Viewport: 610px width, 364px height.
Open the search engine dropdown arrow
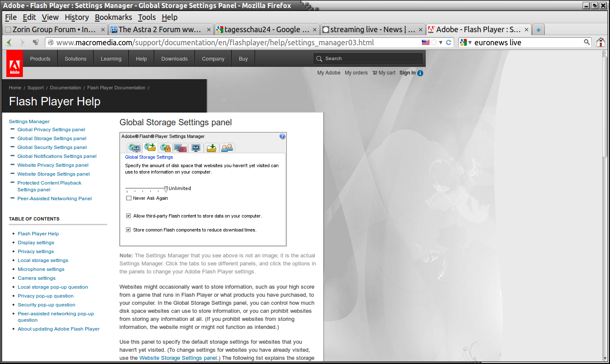pos(470,42)
